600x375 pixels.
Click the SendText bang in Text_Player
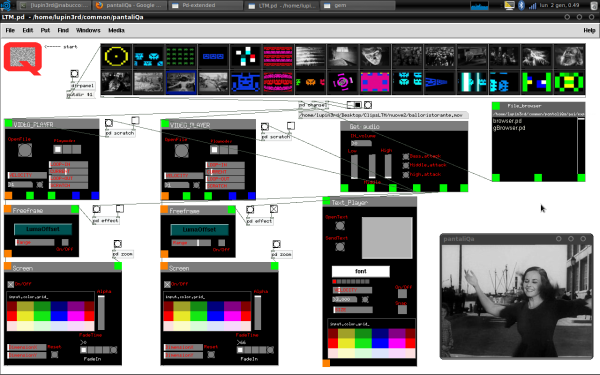pyautogui.click(x=340, y=247)
